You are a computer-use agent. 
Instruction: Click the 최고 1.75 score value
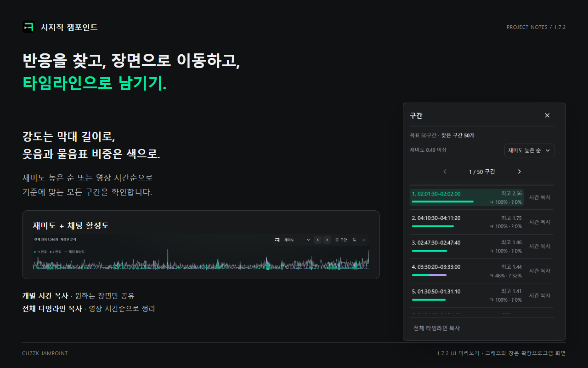(511, 218)
